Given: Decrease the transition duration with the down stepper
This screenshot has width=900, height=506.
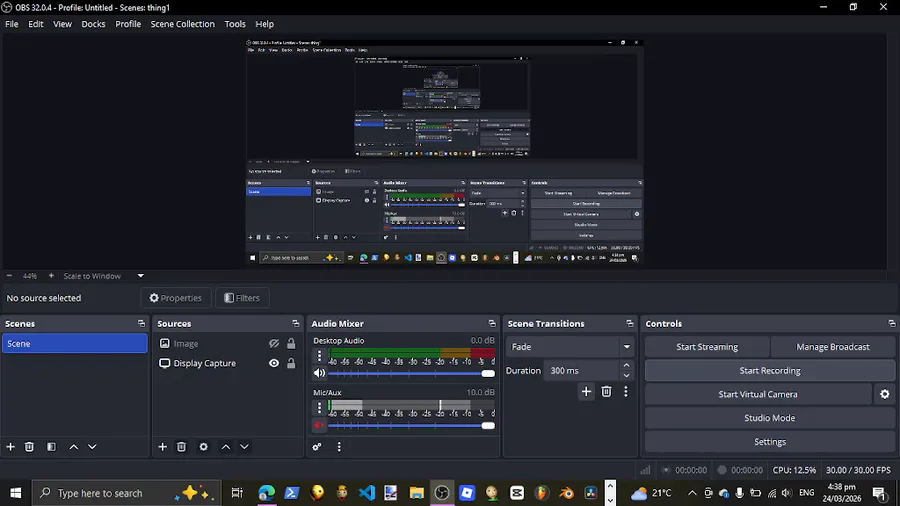Looking at the screenshot, I should (x=626, y=376).
